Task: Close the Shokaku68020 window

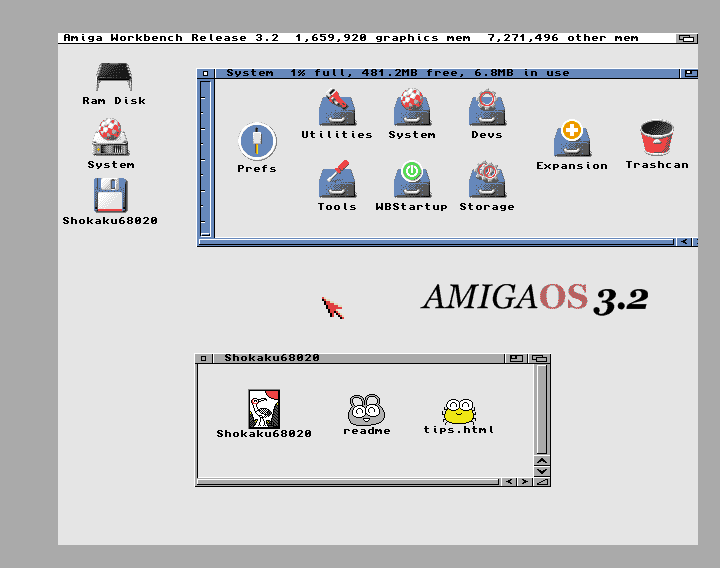Action: tap(204, 359)
